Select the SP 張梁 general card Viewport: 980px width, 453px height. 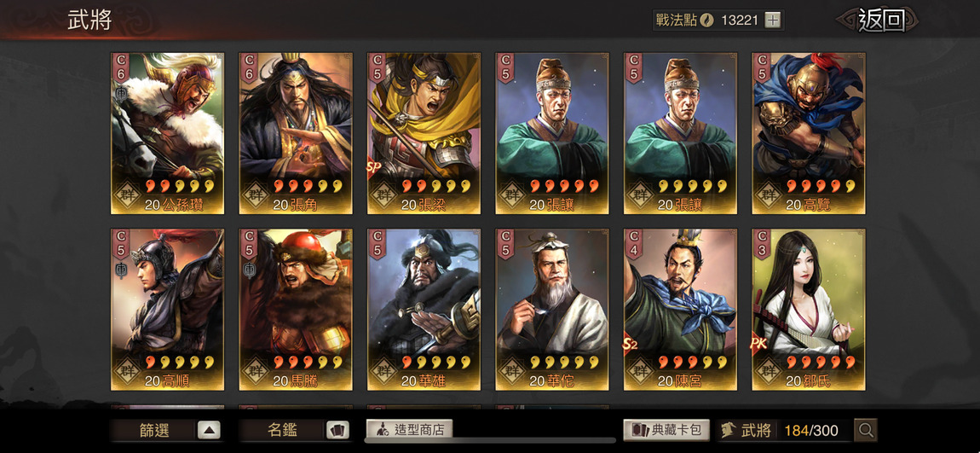424,133
